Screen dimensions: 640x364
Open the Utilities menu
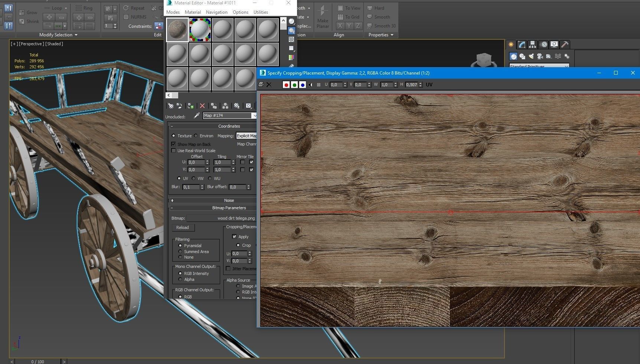tap(261, 12)
